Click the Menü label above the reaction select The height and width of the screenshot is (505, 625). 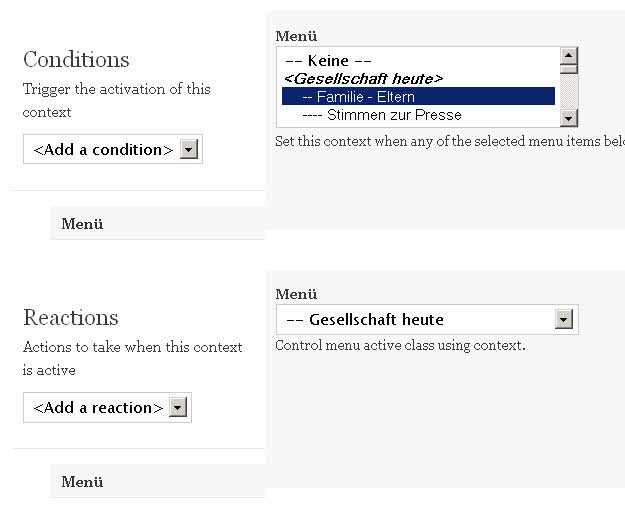pyautogui.click(x=296, y=294)
